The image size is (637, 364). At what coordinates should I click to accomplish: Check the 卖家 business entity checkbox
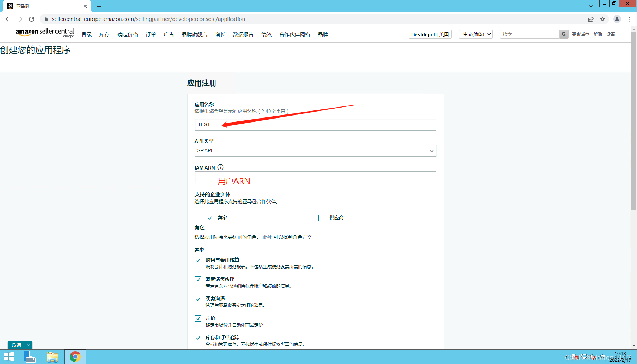tap(210, 218)
